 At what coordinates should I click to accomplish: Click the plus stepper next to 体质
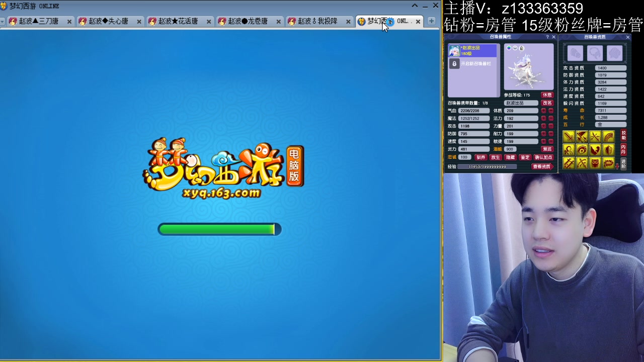pyautogui.click(x=543, y=111)
